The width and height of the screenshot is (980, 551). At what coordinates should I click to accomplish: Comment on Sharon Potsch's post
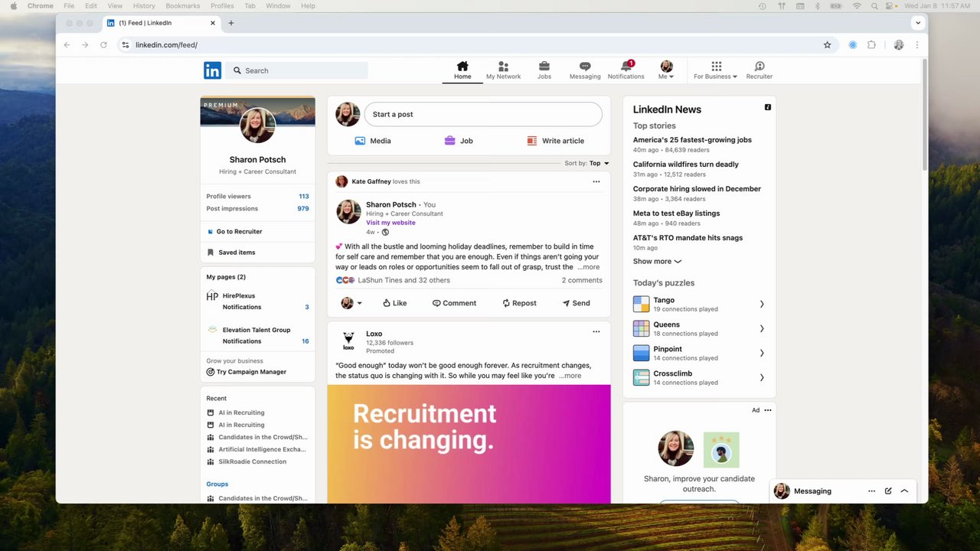pyautogui.click(x=454, y=303)
